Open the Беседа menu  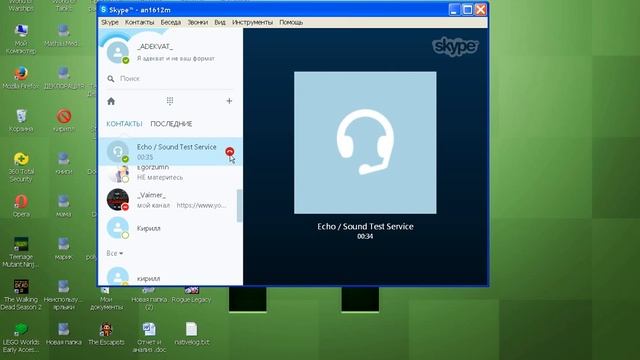click(x=171, y=22)
